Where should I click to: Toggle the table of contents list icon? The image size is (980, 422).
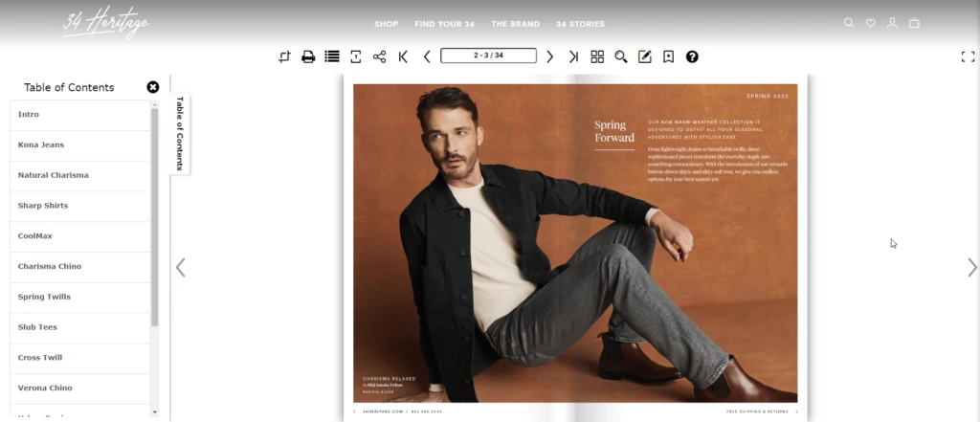click(x=332, y=56)
